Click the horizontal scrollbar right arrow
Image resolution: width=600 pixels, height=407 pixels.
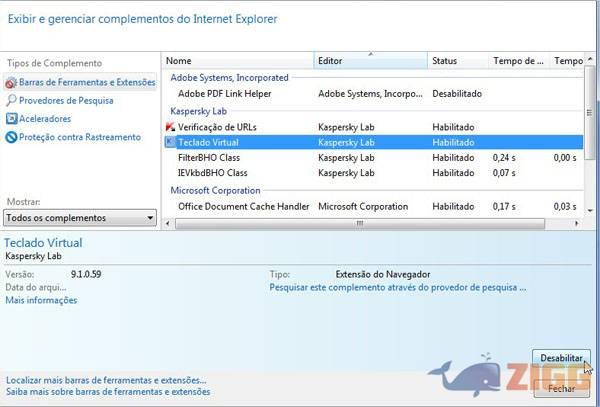click(x=577, y=223)
